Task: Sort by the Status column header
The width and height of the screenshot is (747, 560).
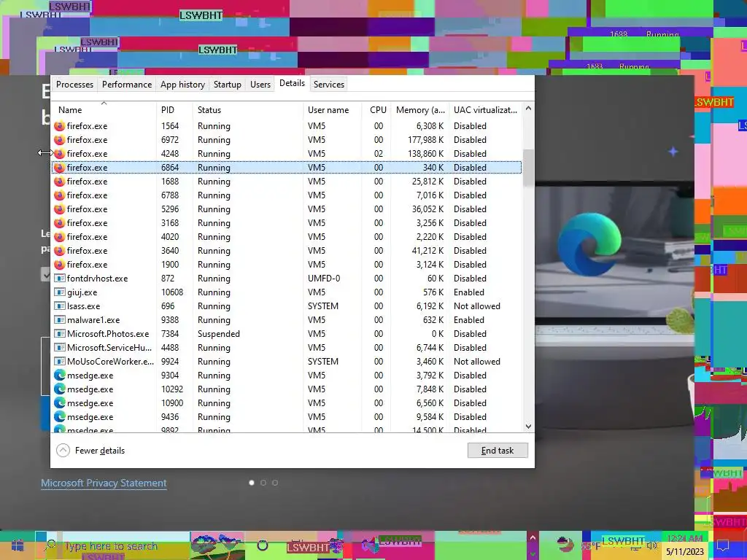Action: coord(248,110)
